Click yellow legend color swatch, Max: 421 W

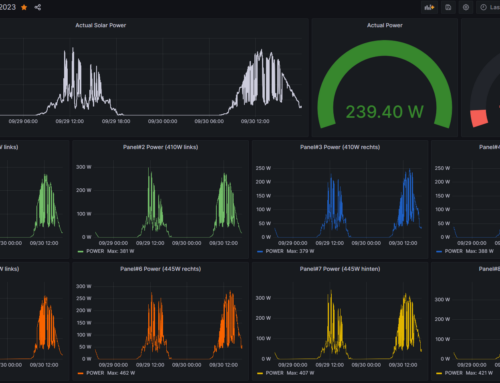pyautogui.click(x=439, y=373)
